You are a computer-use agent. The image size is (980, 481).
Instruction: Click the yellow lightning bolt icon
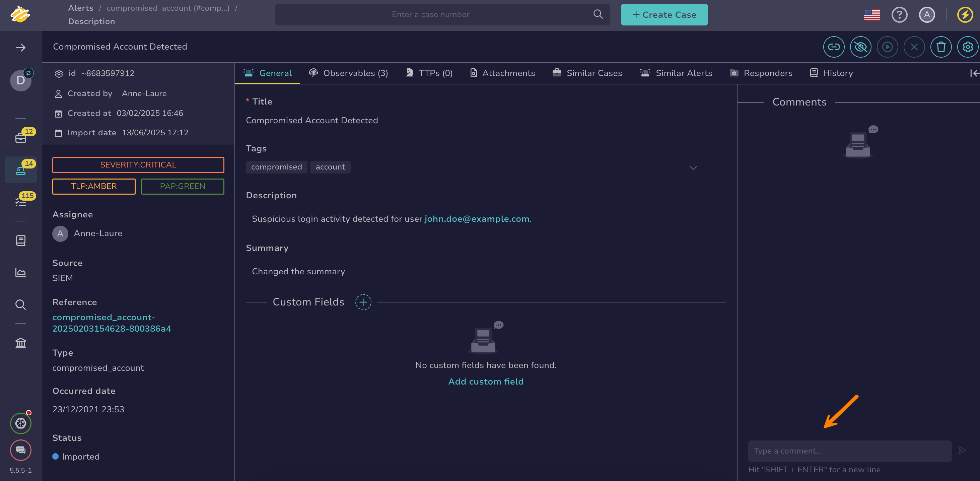[964, 15]
